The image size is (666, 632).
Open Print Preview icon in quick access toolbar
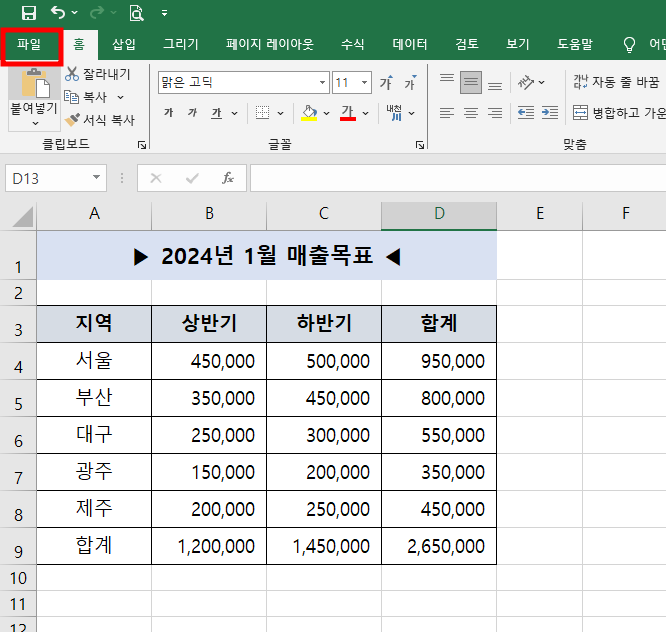tap(136, 13)
